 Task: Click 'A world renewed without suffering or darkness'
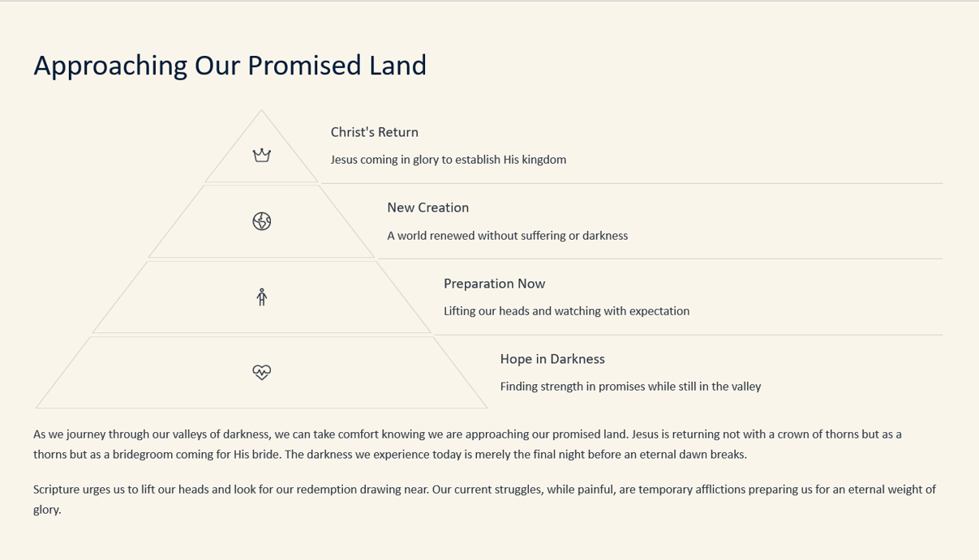click(x=508, y=236)
